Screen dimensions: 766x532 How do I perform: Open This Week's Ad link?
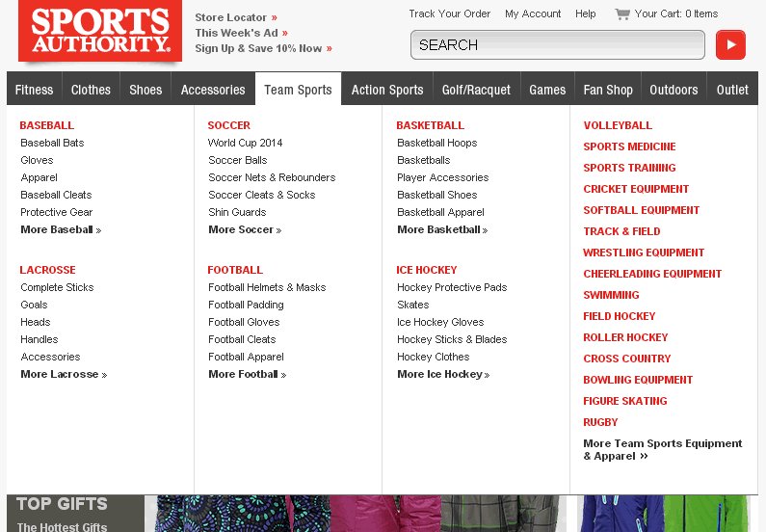tap(241, 33)
